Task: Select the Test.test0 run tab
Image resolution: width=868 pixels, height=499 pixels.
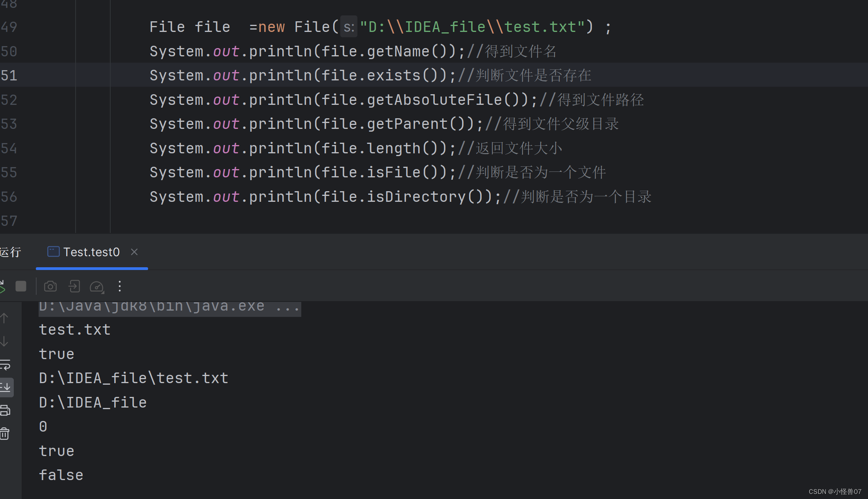Action: click(91, 252)
